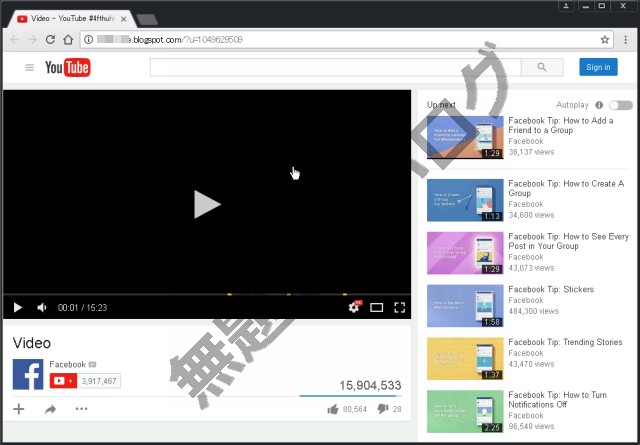Image resolution: width=640 pixels, height=445 pixels.
Task: Click the Facebook channel name link
Action: (x=67, y=364)
